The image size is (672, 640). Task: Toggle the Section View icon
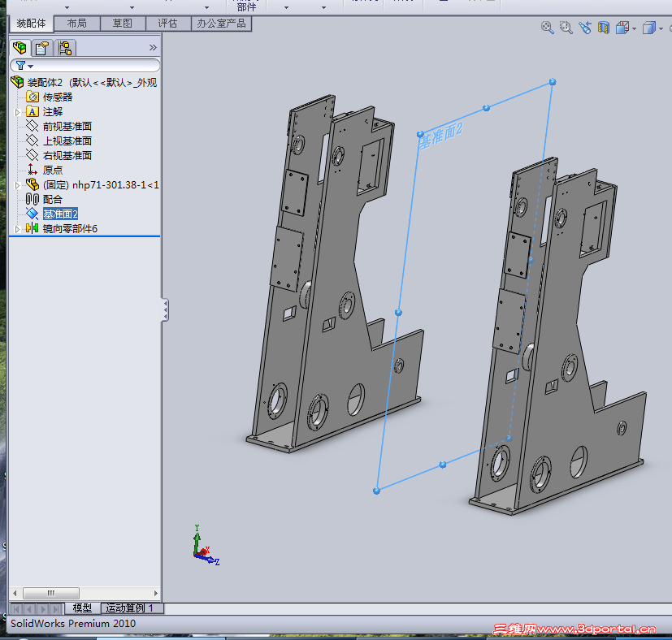tap(604, 28)
